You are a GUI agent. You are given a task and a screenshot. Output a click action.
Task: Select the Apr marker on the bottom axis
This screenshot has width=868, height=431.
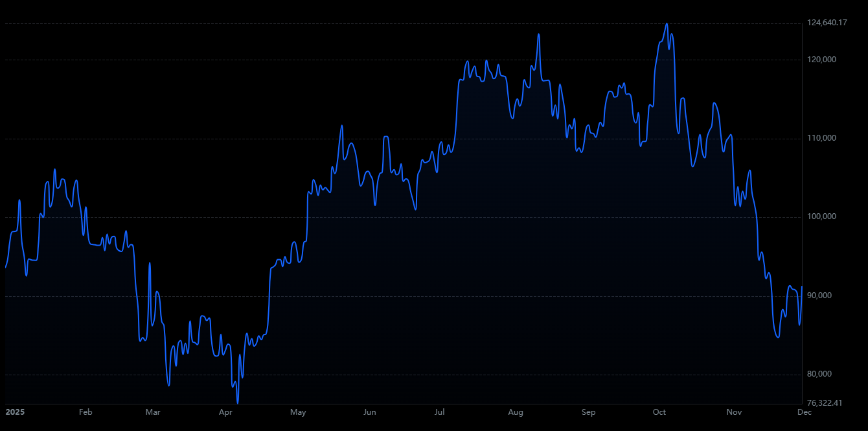225,412
